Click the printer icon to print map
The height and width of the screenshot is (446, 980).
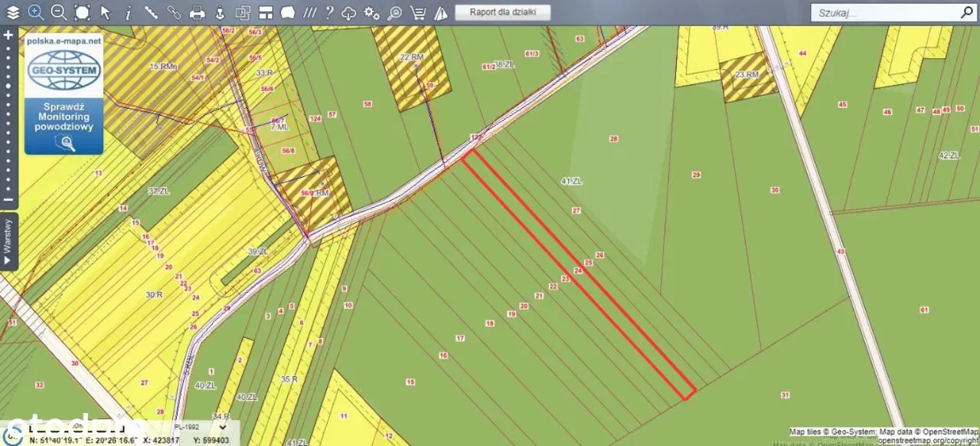[197, 12]
